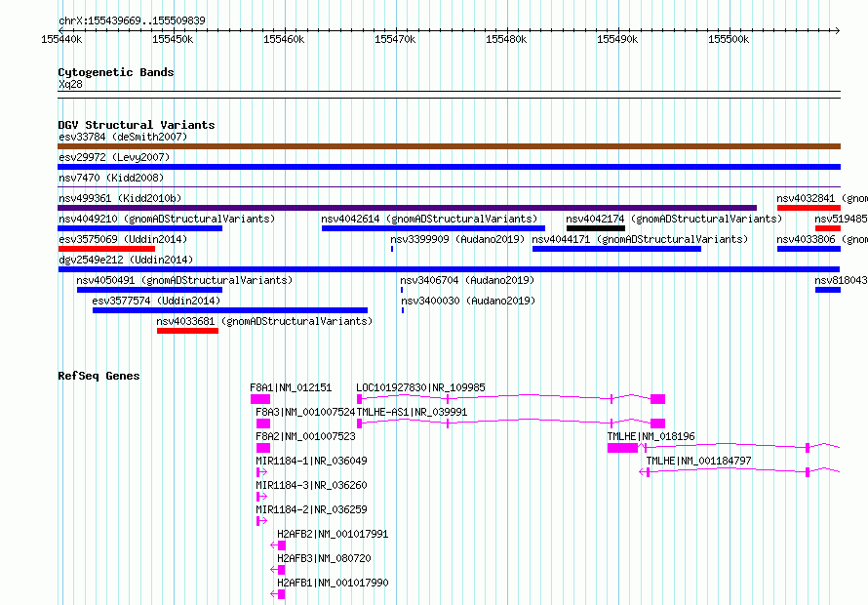Screen dimensions: 868x605
Task: Open the blue nsv4044171 variant bar
Action: tap(616, 249)
